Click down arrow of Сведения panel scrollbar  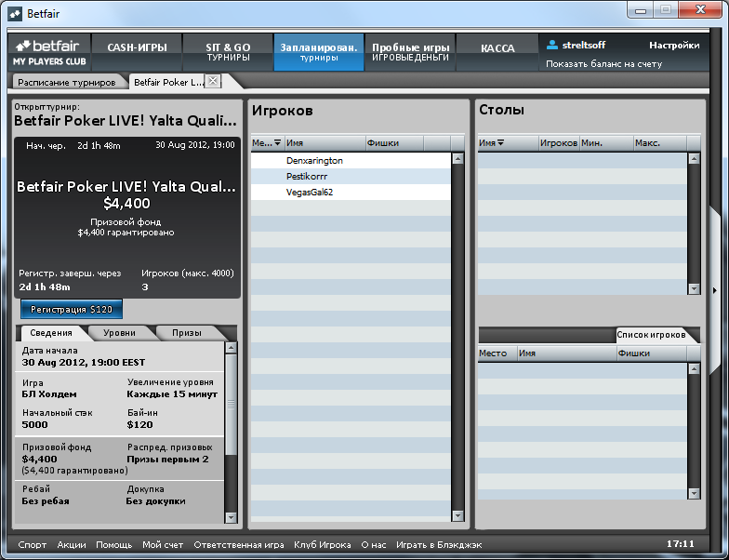pyautogui.click(x=231, y=517)
